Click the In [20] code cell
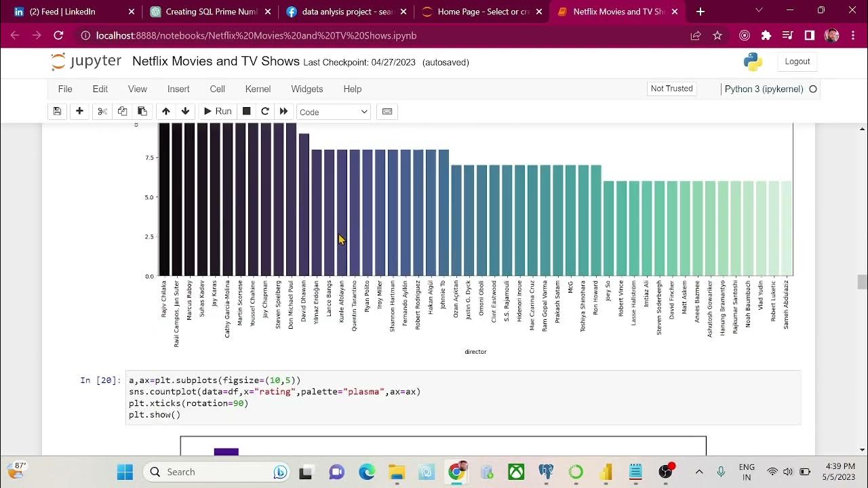868x488 pixels. pyautogui.click(x=463, y=397)
